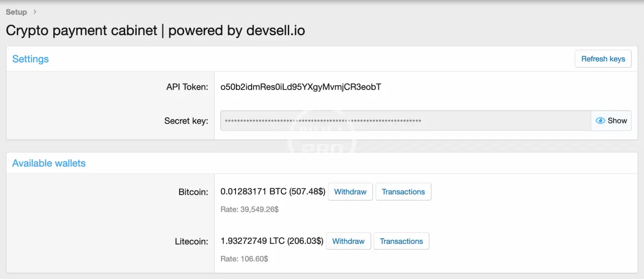Click the Refresh keys button
Screen dimensions: 644x279
coord(603,59)
